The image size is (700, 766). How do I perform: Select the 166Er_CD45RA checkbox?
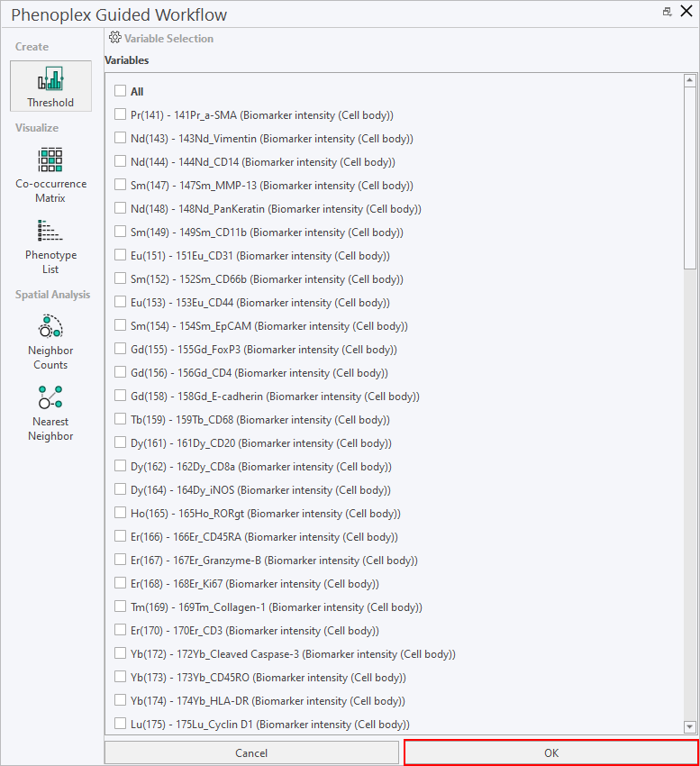tap(120, 536)
